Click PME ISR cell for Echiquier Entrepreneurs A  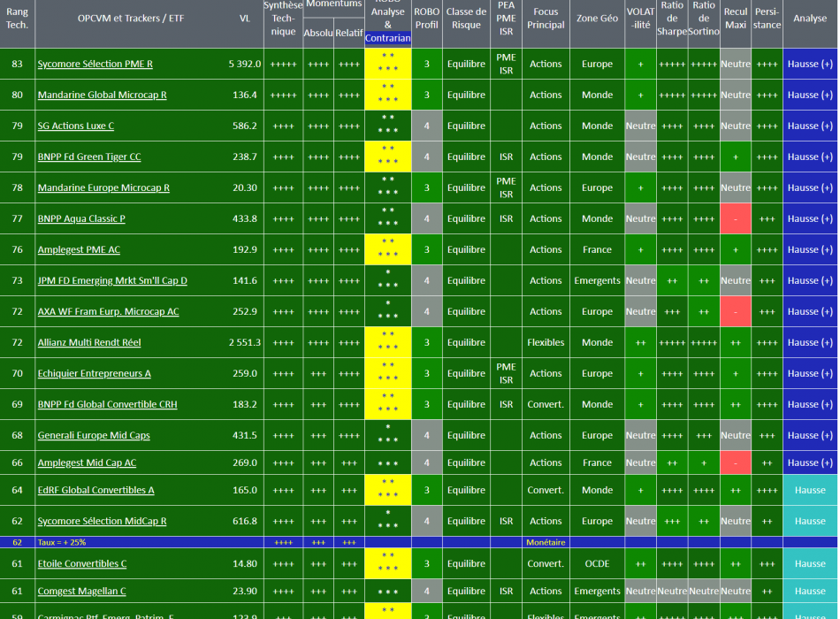[x=507, y=373]
